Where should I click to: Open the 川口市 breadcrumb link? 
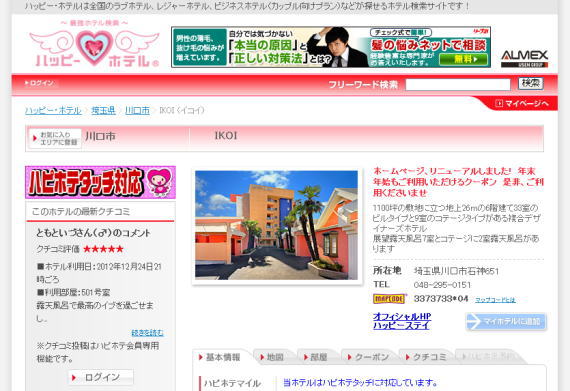point(137,110)
